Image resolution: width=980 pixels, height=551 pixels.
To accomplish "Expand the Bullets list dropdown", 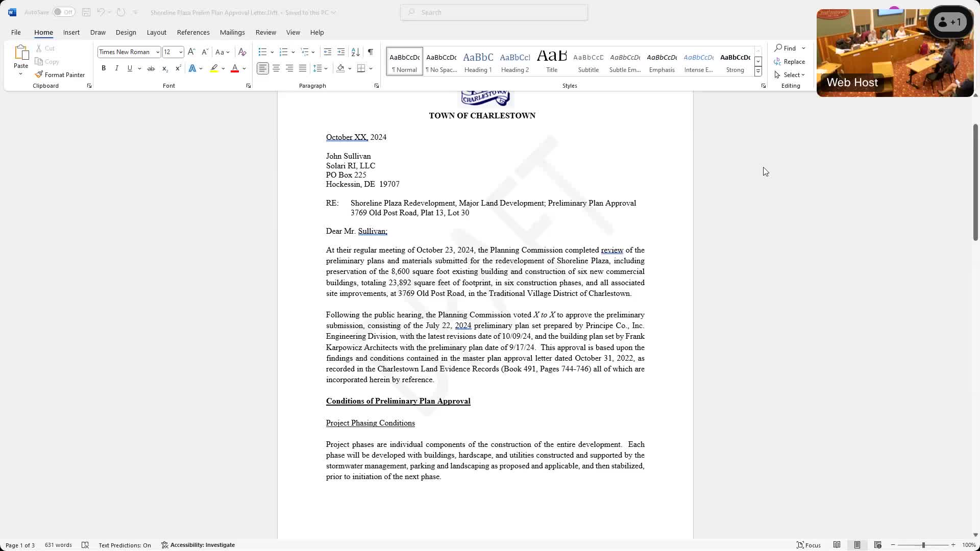I will 272,52.
